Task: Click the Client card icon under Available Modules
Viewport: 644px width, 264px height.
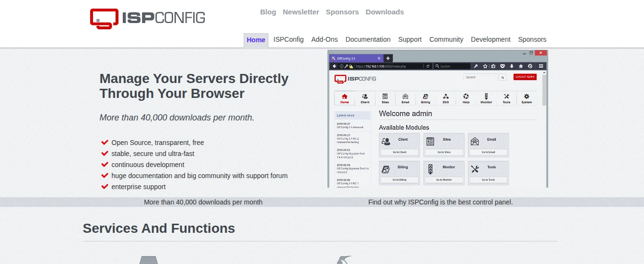Action: [386, 141]
